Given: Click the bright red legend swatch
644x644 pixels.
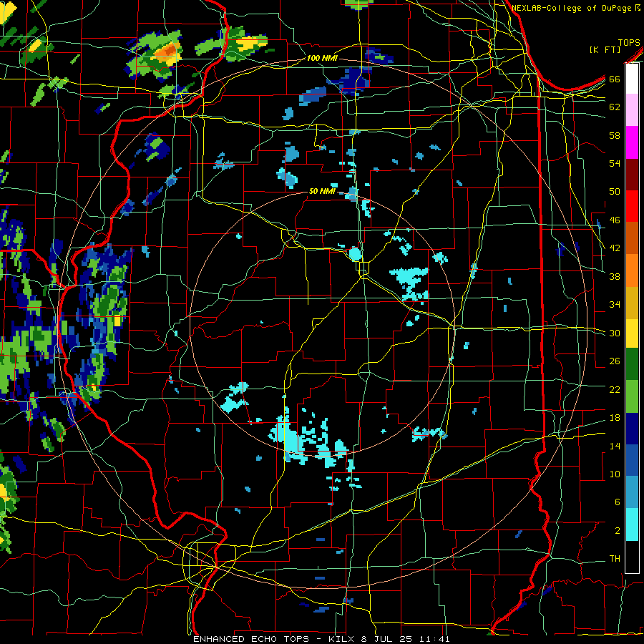Looking at the screenshot, I should (x=632, y=206).
